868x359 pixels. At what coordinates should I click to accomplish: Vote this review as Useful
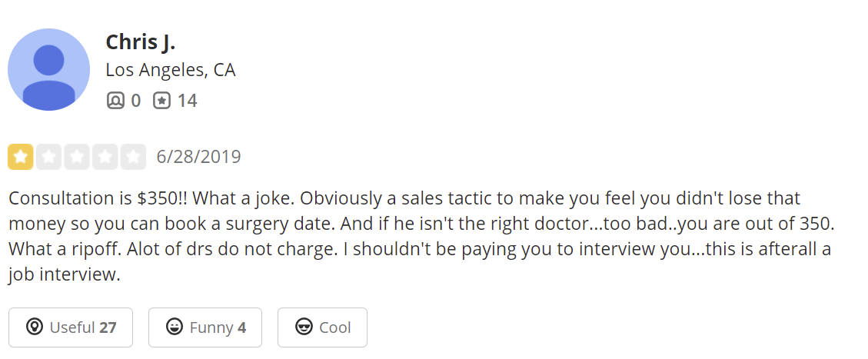pyautogui.click(x=71, y=327)
